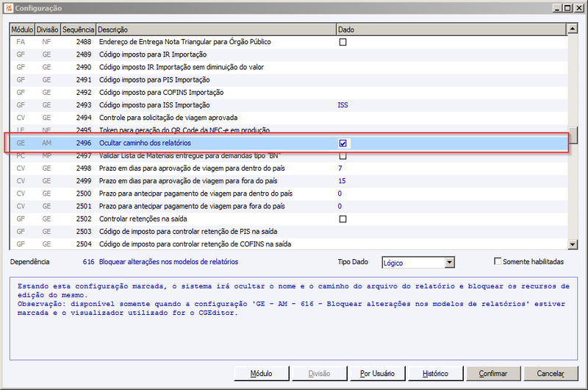
Task: Select row 2501 antecipar pagamento fora do país
Action: tap(289, 206)
